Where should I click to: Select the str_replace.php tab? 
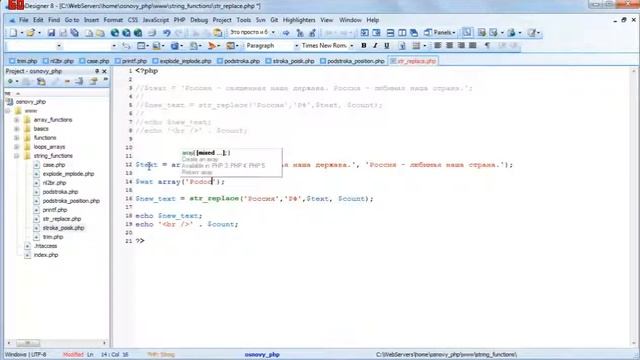(x=413, y=61)
